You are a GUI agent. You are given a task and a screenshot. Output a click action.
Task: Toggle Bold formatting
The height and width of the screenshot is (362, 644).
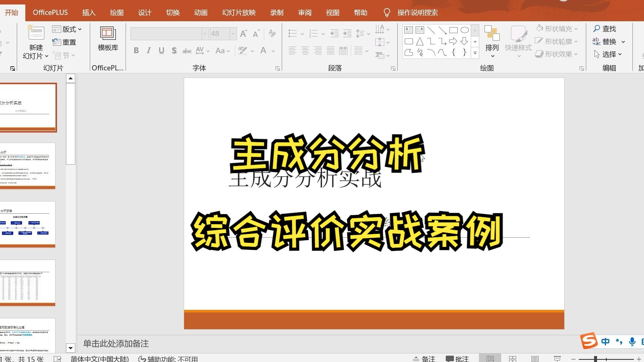[x=136, y=50]
